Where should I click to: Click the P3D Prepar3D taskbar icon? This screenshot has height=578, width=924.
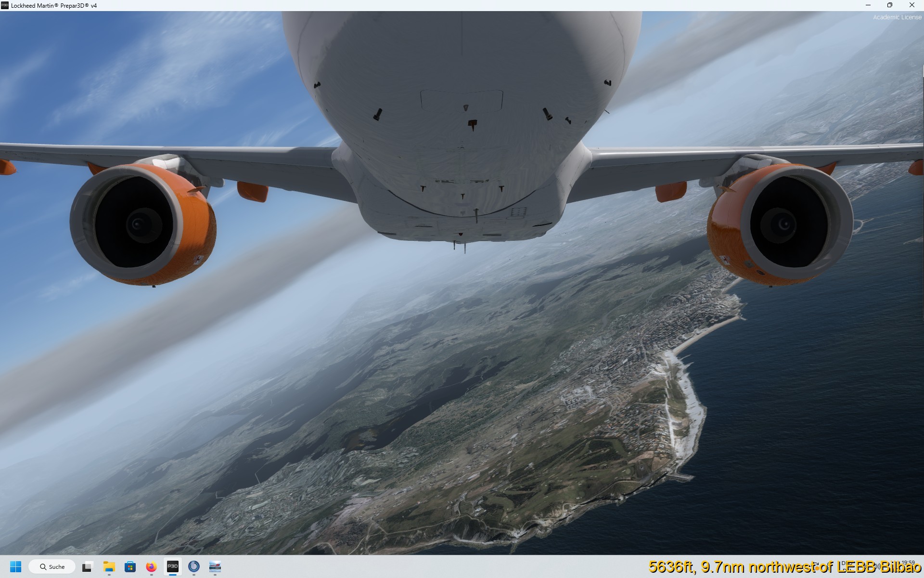[x=172, y=566]
